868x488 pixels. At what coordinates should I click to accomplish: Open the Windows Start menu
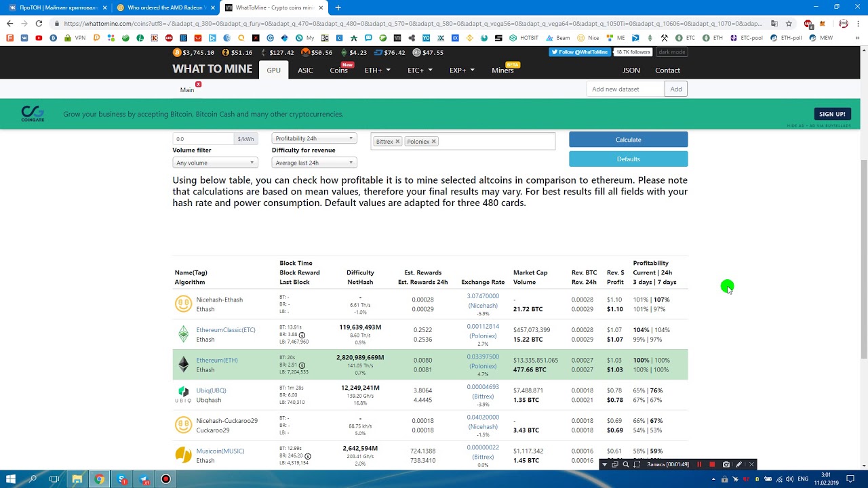click(x=10, y=479)
